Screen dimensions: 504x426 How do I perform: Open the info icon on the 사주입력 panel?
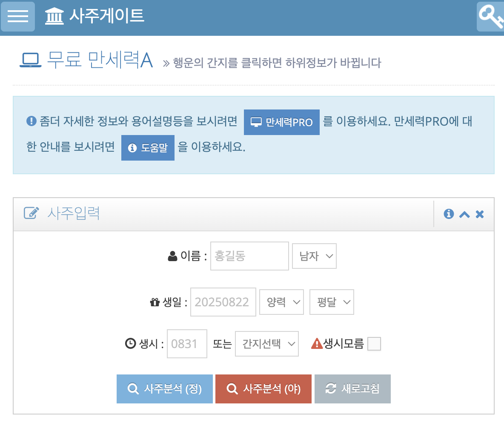(448, 214)
